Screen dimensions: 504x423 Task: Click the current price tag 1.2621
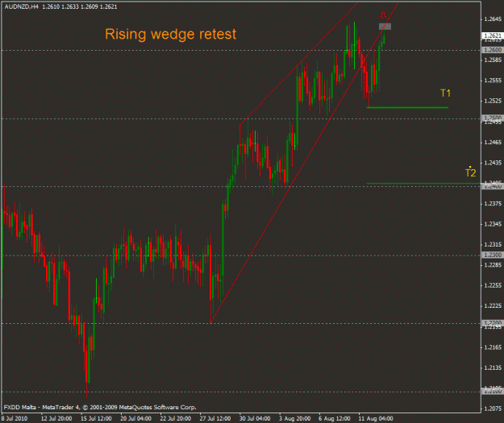pyautogui.click(x=493, y=35)
